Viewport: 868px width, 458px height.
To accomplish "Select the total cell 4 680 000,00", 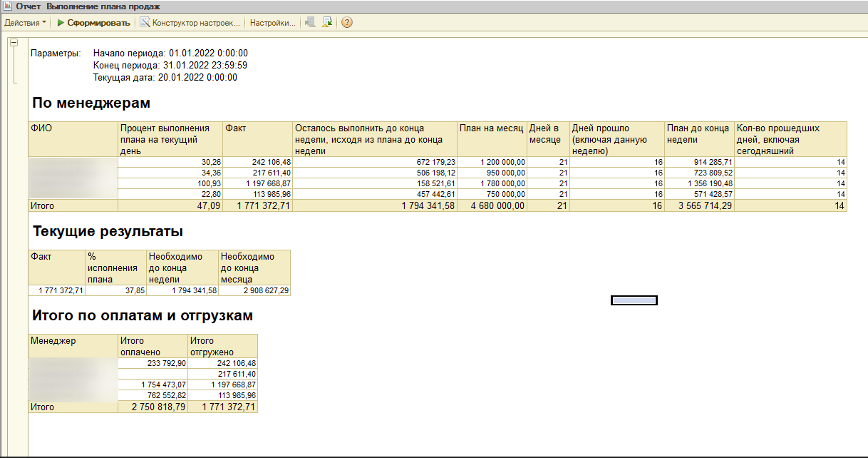I will pos(492,206).
